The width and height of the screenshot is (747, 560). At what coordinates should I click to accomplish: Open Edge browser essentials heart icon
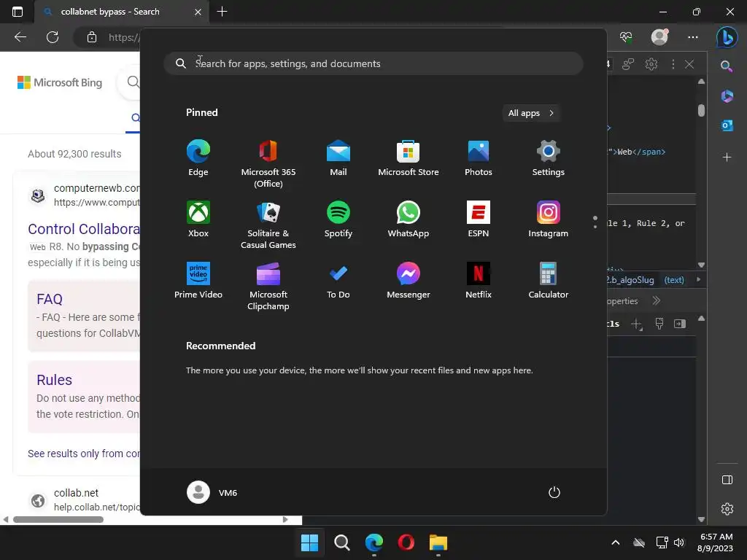tap(625, 37)
